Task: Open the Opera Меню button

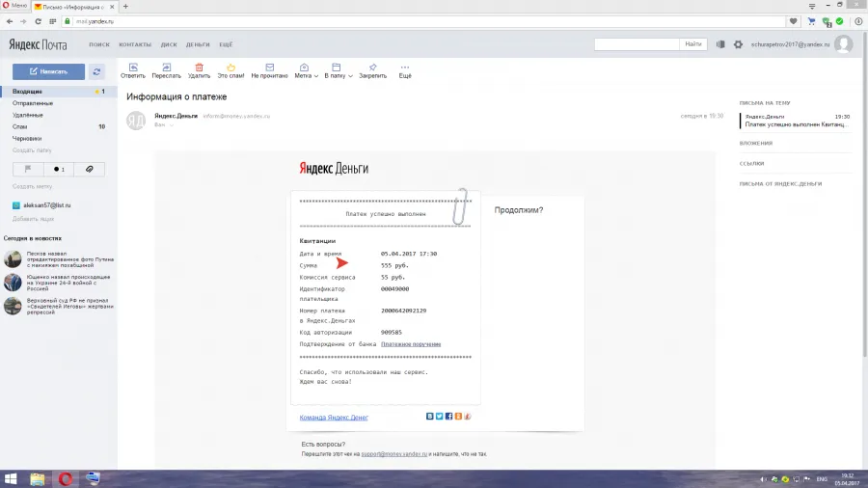Action: point(14,6)
